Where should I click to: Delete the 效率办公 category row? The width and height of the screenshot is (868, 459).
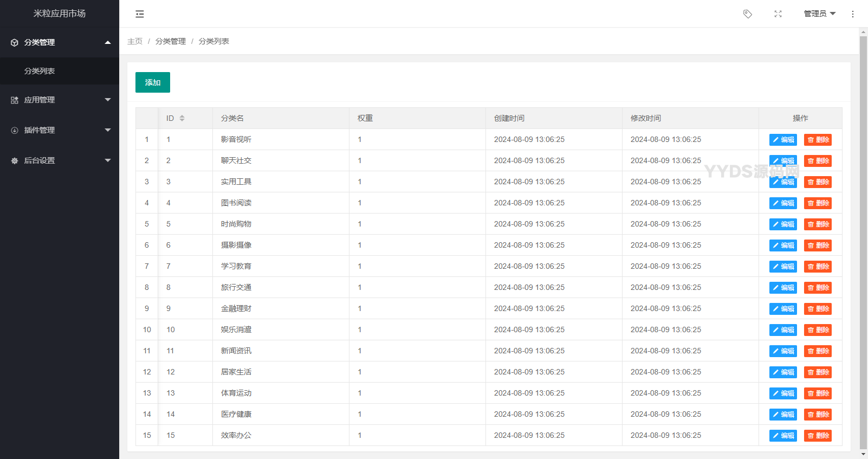[x=818, y=436]
